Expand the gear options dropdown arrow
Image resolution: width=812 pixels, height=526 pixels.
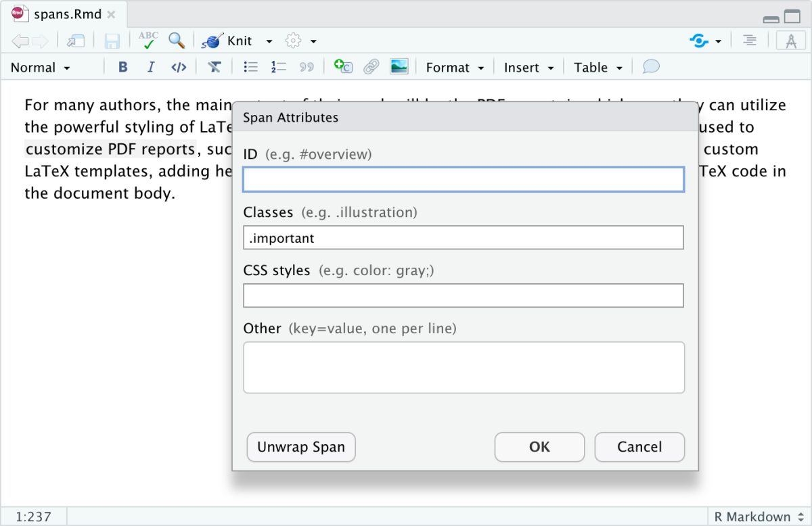(x=313, y=41)
